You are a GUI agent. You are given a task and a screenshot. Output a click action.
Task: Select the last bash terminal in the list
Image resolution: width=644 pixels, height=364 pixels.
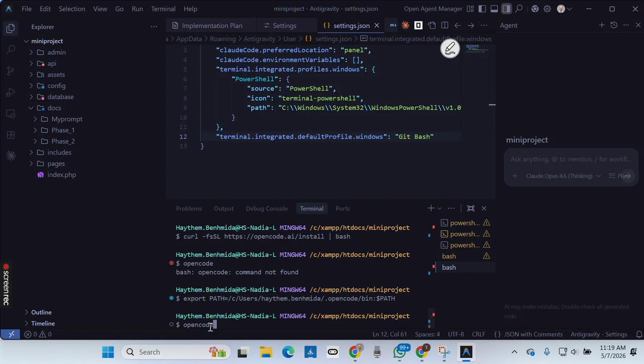465,267
